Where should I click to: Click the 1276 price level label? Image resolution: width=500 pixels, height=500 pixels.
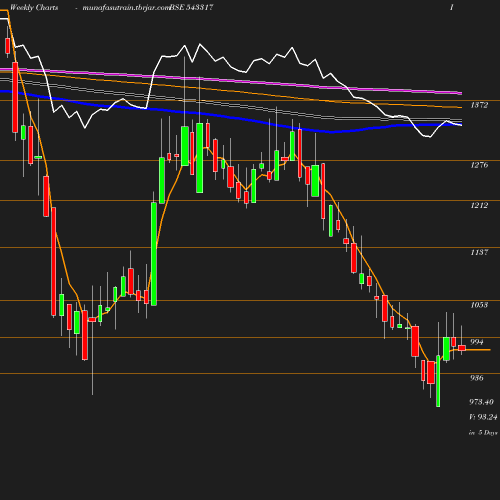point(479,165)
